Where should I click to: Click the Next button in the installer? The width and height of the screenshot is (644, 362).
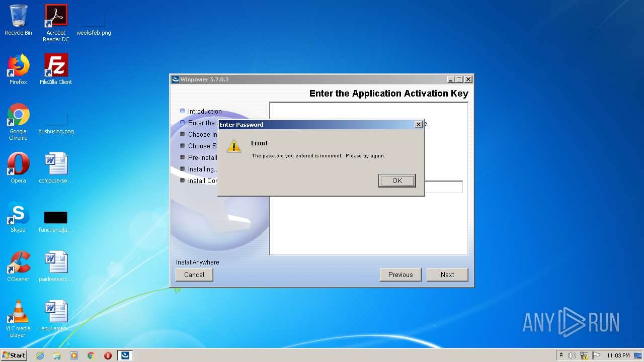tap(447, 275)
